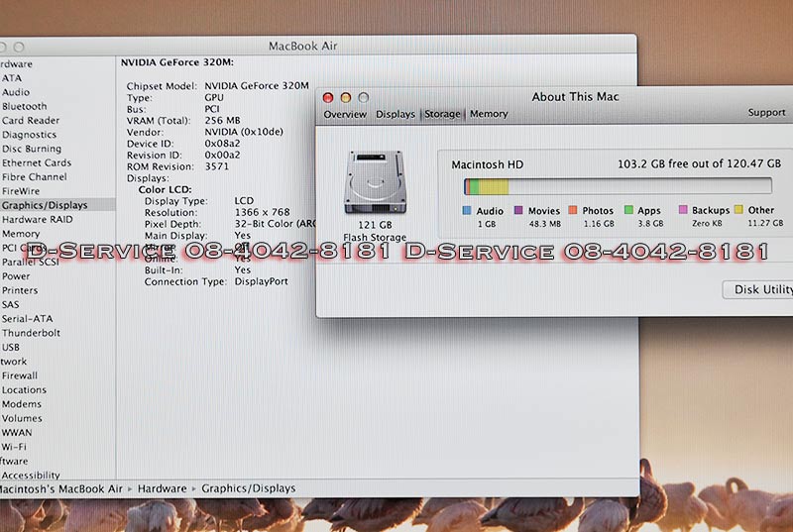The image size is (793, 532).
Task: Switch to the Overview tab
Action: click(x=345, y=114)
